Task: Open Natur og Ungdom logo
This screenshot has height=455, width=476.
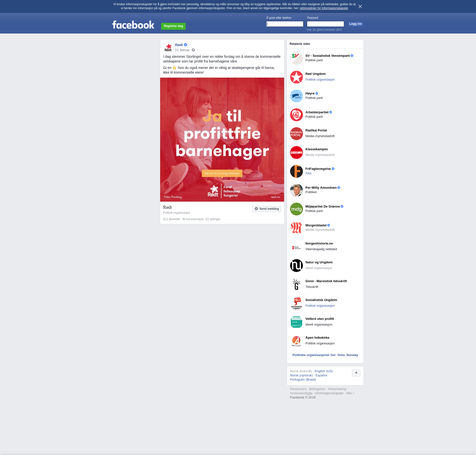Action: click(x=297, y=266)
